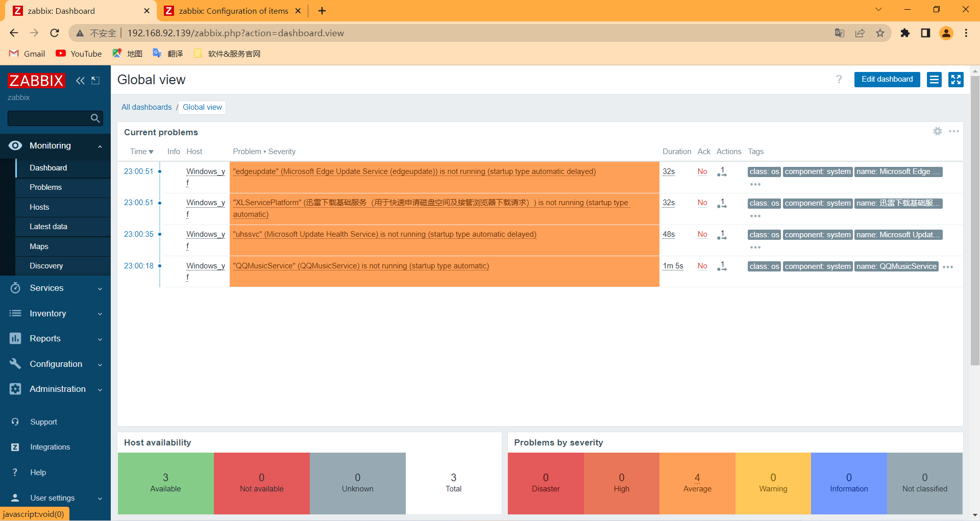Click the 1m 5s duration link
The image size is (980, 521).
point(673,266)
